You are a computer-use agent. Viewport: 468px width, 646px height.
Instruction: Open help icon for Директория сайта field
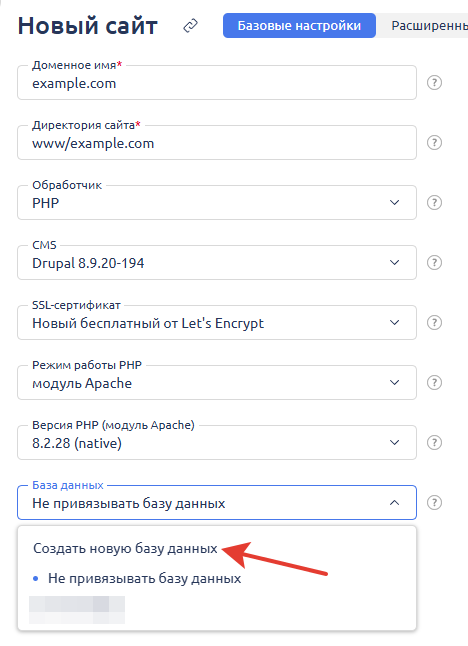pos(434,143)
